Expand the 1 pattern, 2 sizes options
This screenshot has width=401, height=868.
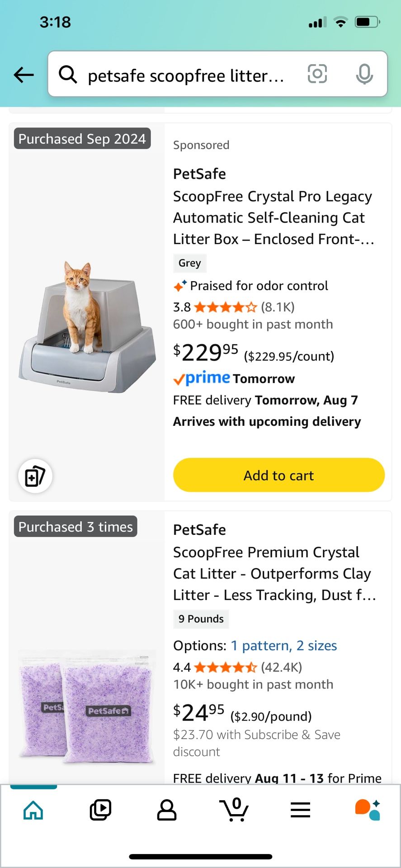click(283, 646)
